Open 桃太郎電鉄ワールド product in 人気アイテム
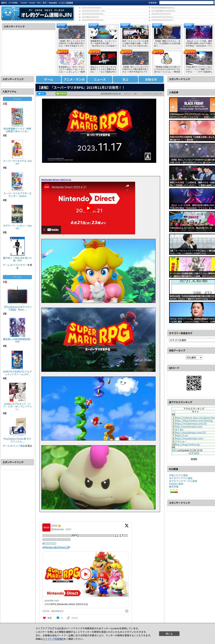This screenshot has height=644, width=215. (x=17, y=130)
